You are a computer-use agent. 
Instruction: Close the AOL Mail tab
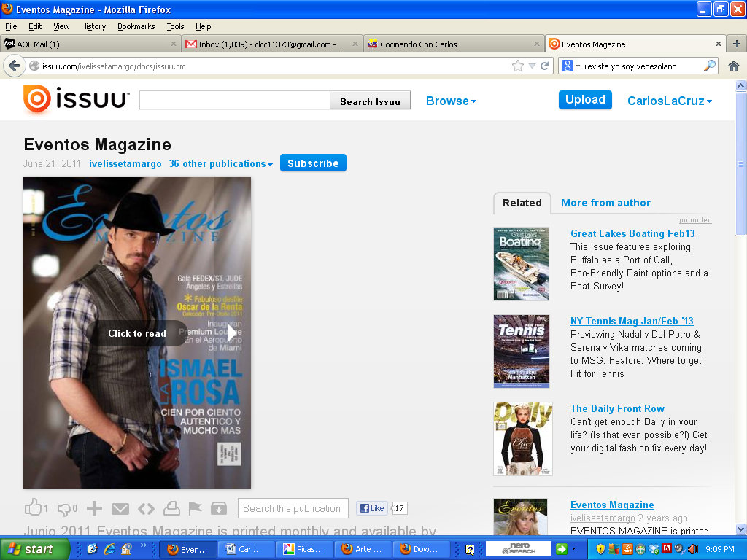(x=174, y=44)
